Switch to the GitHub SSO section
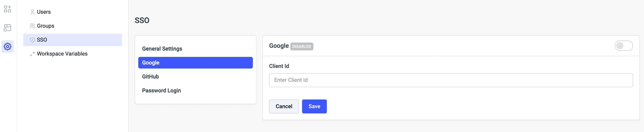644x132 pixels. (150, 77)
